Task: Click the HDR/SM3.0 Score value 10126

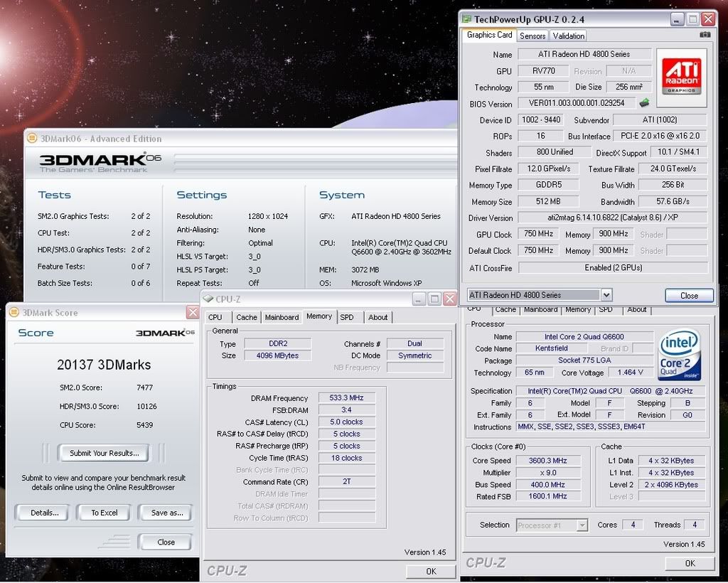Action: tap(146, 406)
